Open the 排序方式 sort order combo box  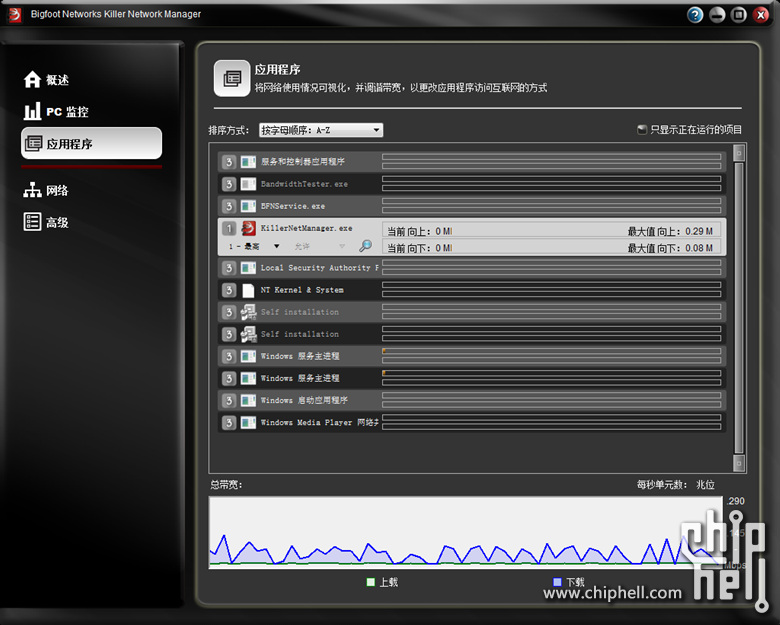321,130
